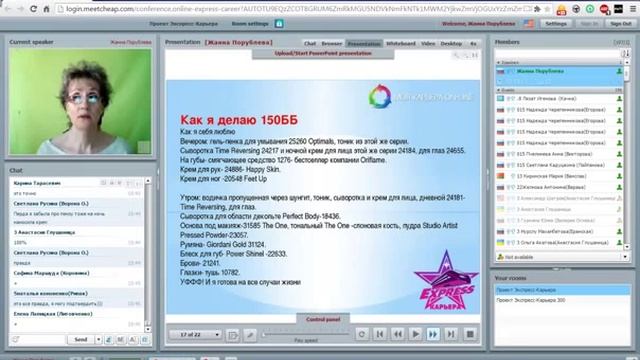Viewport: 640px width, 360px height.
Task: Focus the Members search field
Action: coord(558,53)
